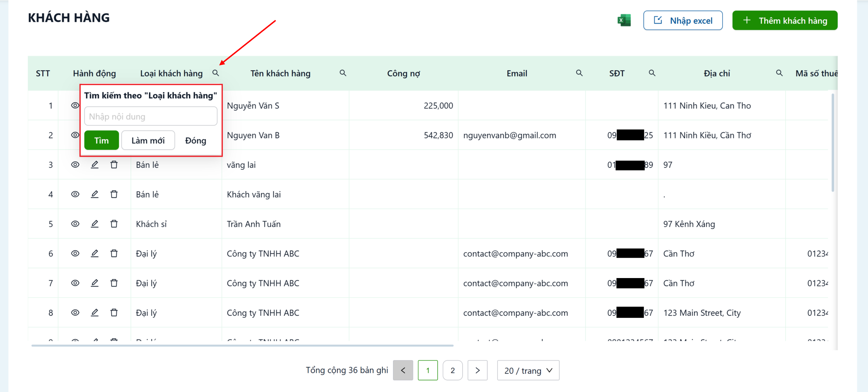Click 111 Ninh Kieu, Can Tho address
Image resolution: width=868 pixels, height=392 pixels.
point(707,106)
